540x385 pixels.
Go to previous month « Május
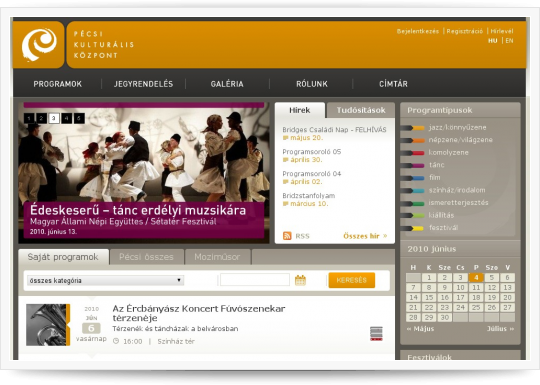click(420, 329)
